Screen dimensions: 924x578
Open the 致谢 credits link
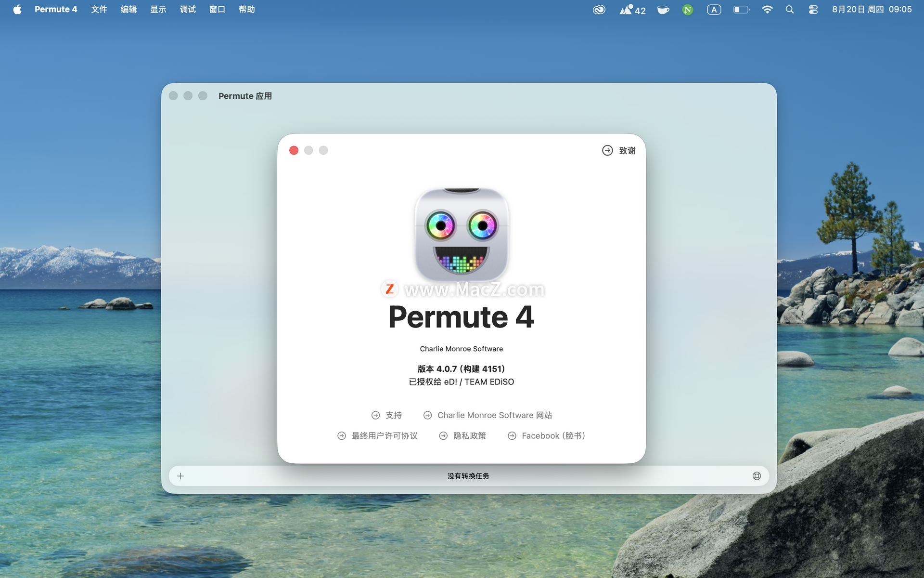[619, 150]
